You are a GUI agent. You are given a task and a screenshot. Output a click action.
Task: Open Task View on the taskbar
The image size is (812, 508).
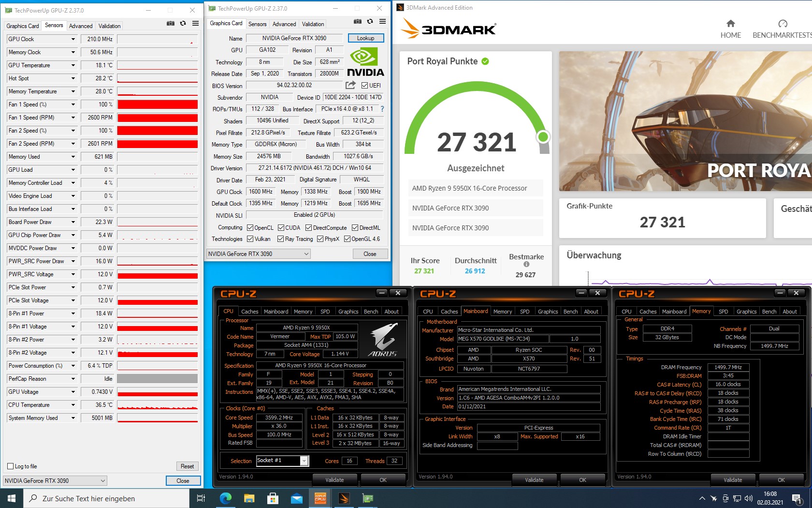pyautogui.click(x=201, y=498)
